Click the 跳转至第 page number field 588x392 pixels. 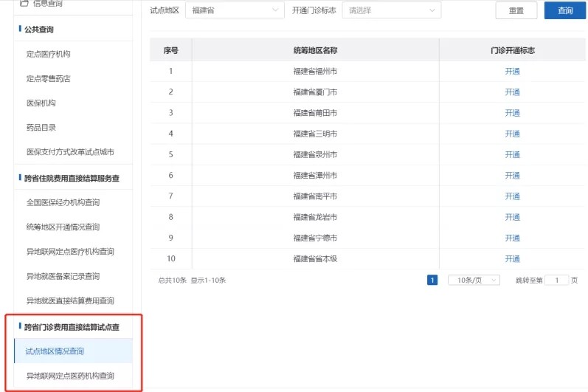556,281
